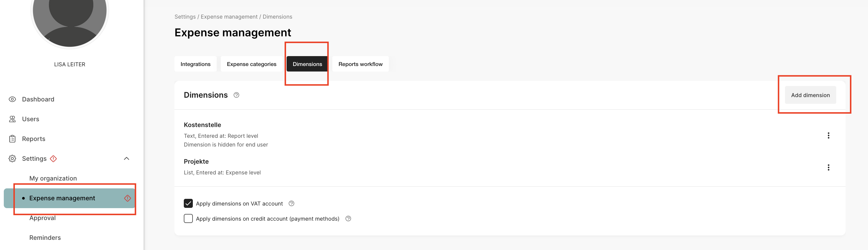Open the three-dot menu for Projekte
This screenshot has width=868, height=250.
[x=828, y=167]
